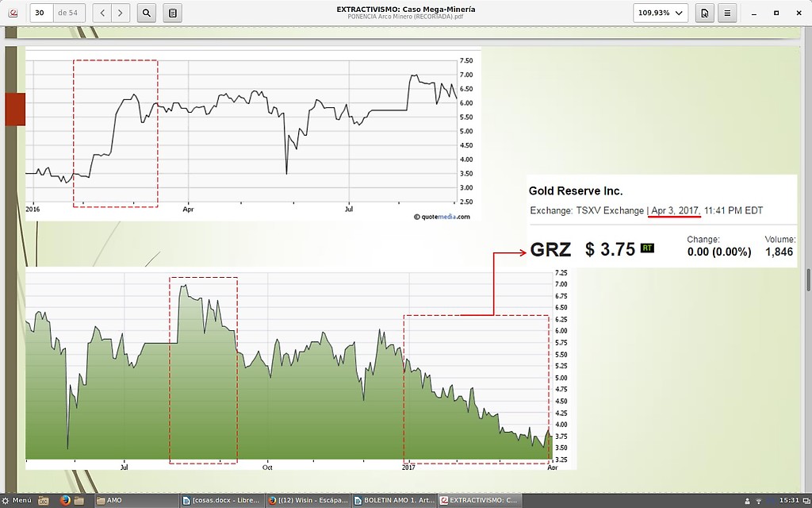
Task: Click the page number field showing 30
Action: pyautogui.click(x=41, y=13)
